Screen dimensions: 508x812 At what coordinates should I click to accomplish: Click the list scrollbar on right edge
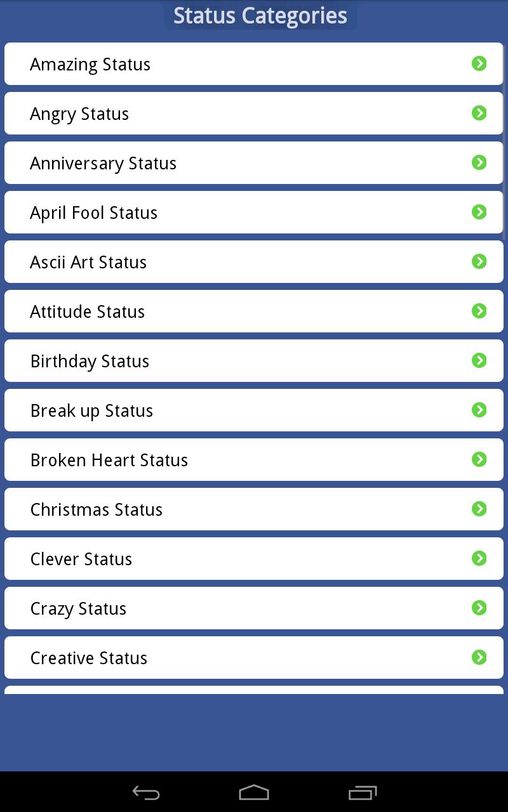pyautogui.click(x=505, y=146)
